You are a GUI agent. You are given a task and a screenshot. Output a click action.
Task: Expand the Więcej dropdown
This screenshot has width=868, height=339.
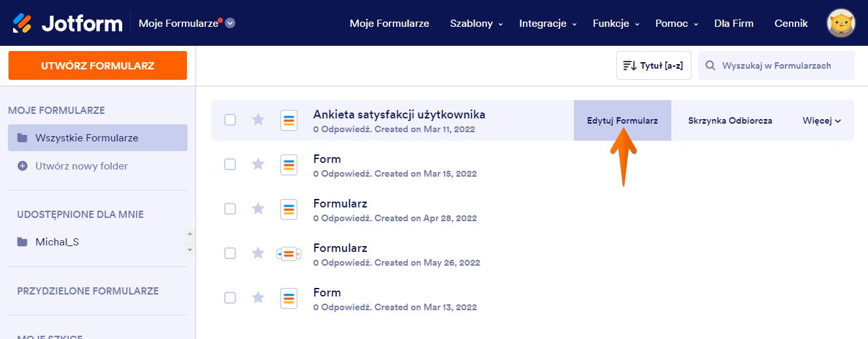(x=822, y=120)
